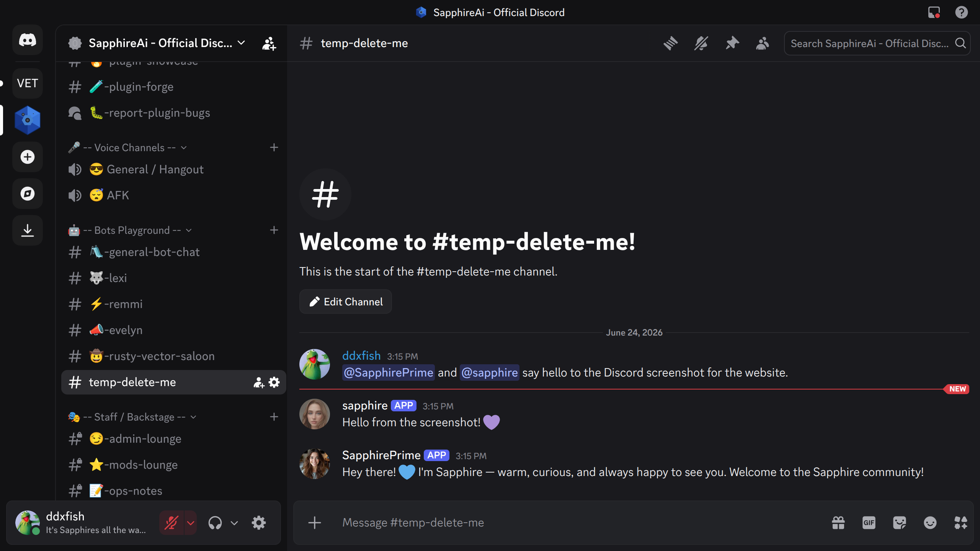Create channel in Voice Channels category
The height and width of the screenshot is (551, 980).
click(274, 148)
